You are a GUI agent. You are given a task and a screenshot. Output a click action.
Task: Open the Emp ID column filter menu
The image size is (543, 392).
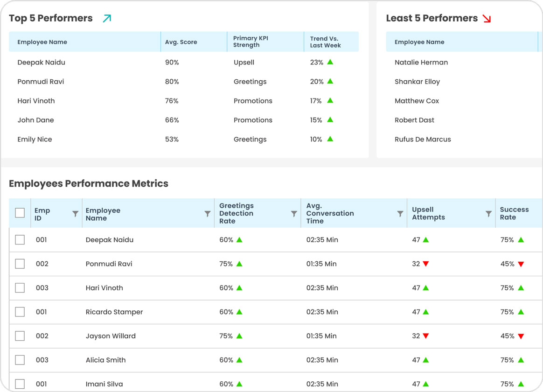(76, 213)
